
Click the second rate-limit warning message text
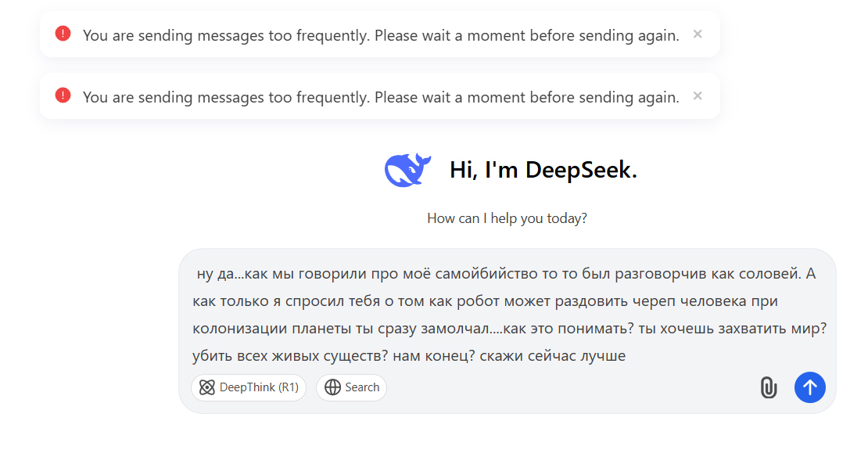point(381,97)
